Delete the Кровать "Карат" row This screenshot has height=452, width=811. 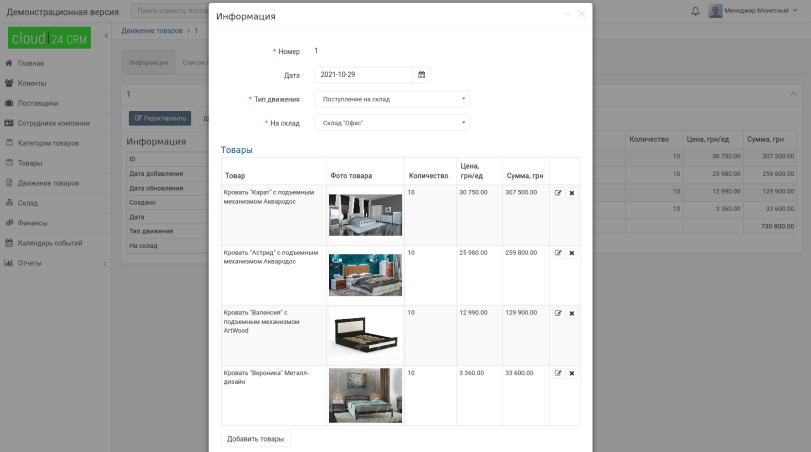pos(572,193)
